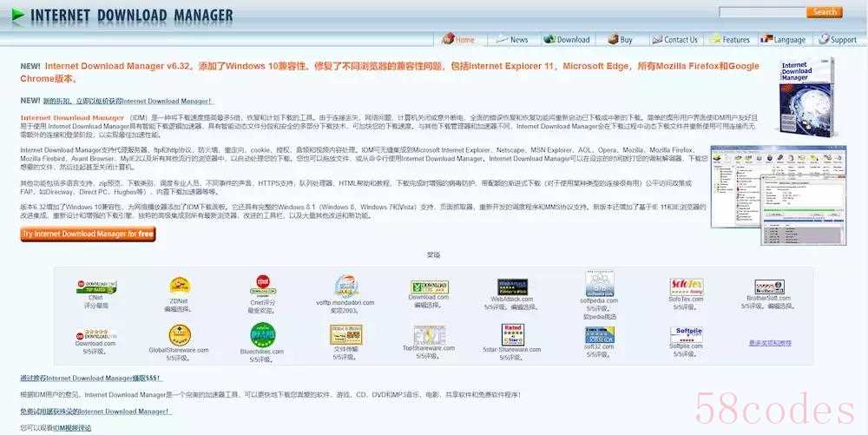The height and width of the screenshot is (435, 868).
Task: Click the red Internet Download Manager paragraph heading
Action: click(x=73, y=118)
